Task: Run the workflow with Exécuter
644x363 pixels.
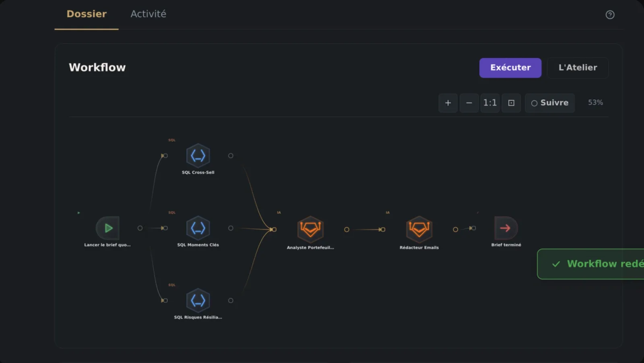Action: (510, 68)
